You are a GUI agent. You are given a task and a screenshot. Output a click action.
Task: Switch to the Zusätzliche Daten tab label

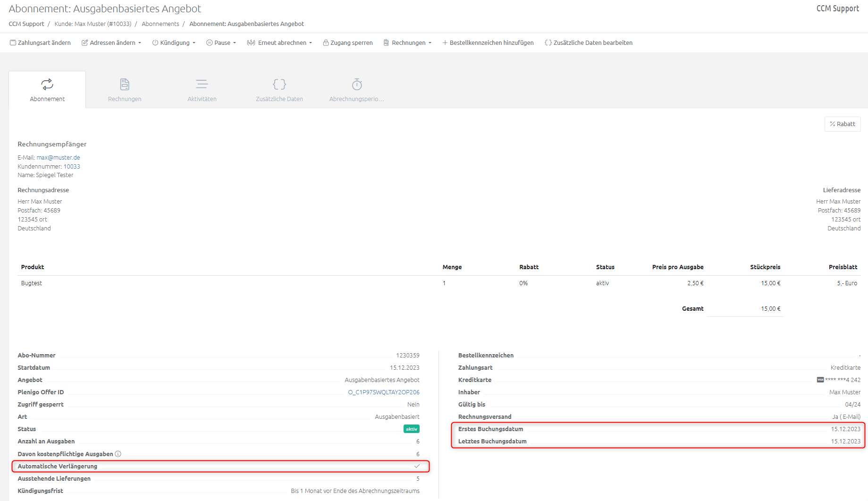click(279, 99)
